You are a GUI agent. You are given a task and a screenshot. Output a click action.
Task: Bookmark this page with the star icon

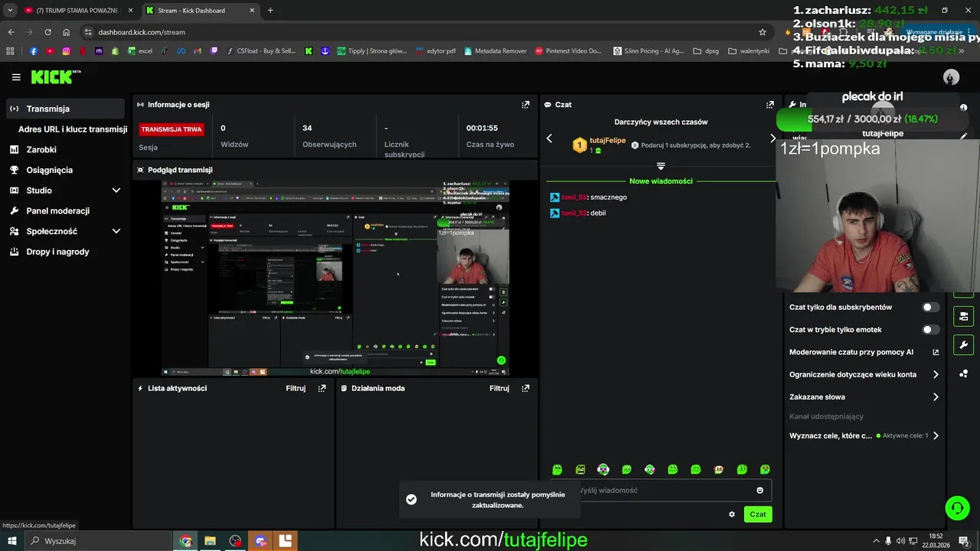pyautogui.click(x=763, y=32)
